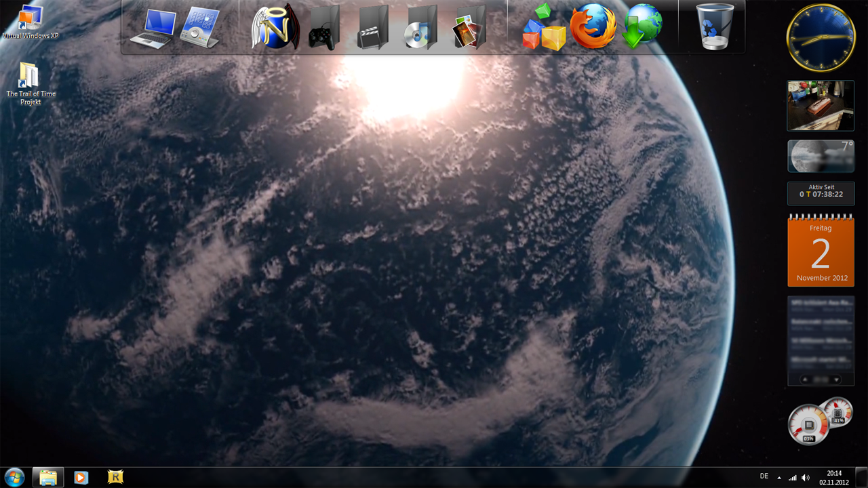
Task: Mute audio via the taskbar speaker icon
Action: (x=806, y=477)
